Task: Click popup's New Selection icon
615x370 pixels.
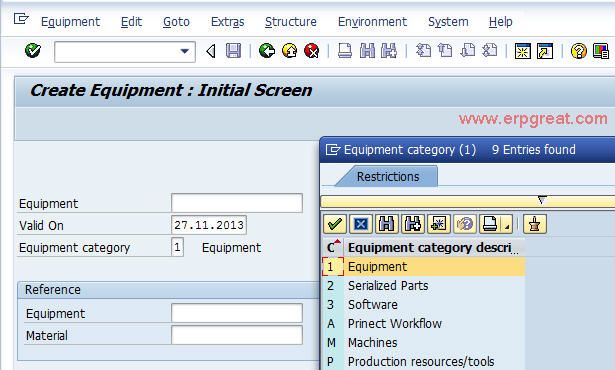Action: 439,224
